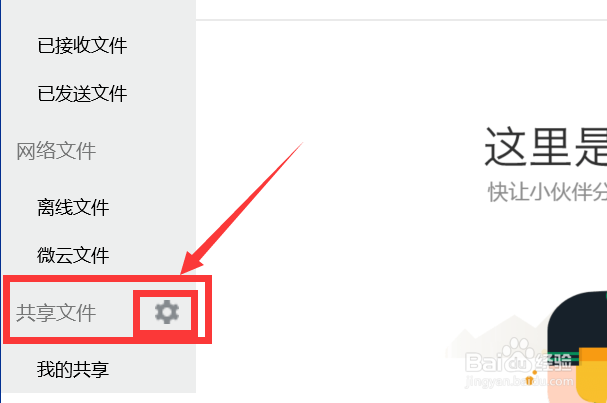Click the red arrow annotation head
The image size is (607, 403).
(x=192, y=262)
